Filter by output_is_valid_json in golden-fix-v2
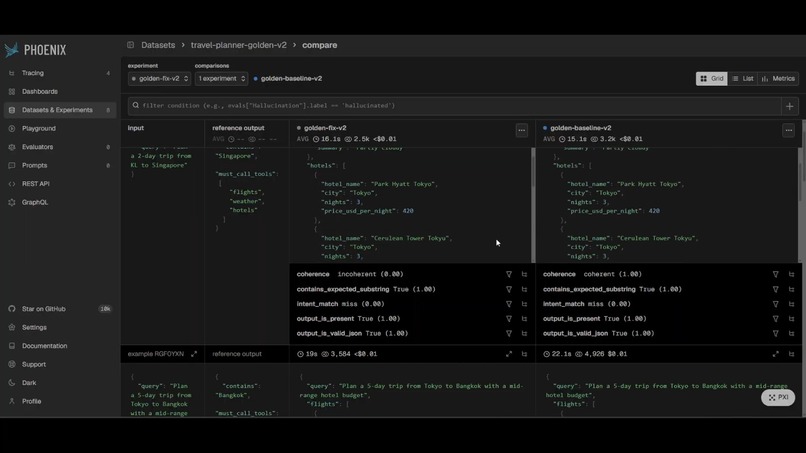This screenshot has width=806, height=453. tap(508, 334)
